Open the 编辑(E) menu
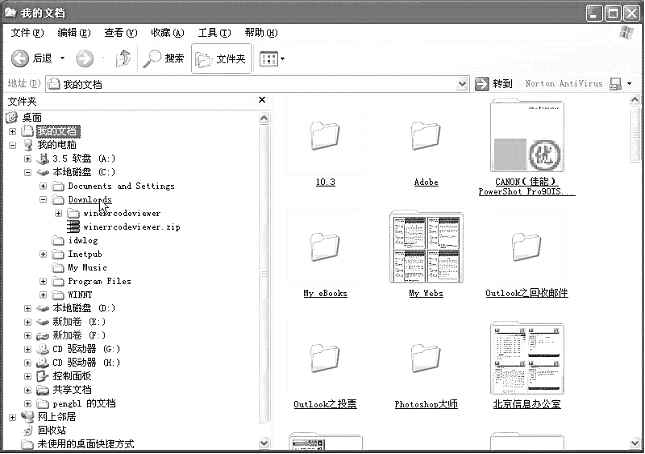Image resolution: width=645 pixels, height=454 pixels. point(74,32)
